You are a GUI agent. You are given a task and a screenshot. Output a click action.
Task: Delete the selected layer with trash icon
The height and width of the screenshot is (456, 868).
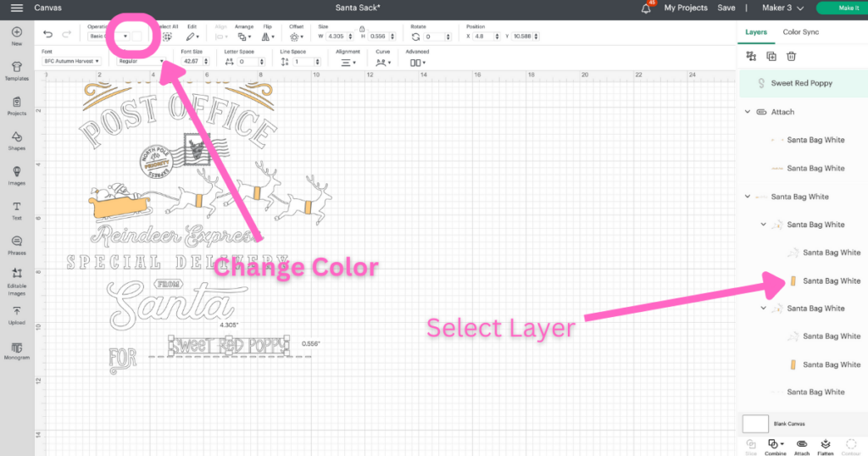pyautogui.click(x=792, y=56)
